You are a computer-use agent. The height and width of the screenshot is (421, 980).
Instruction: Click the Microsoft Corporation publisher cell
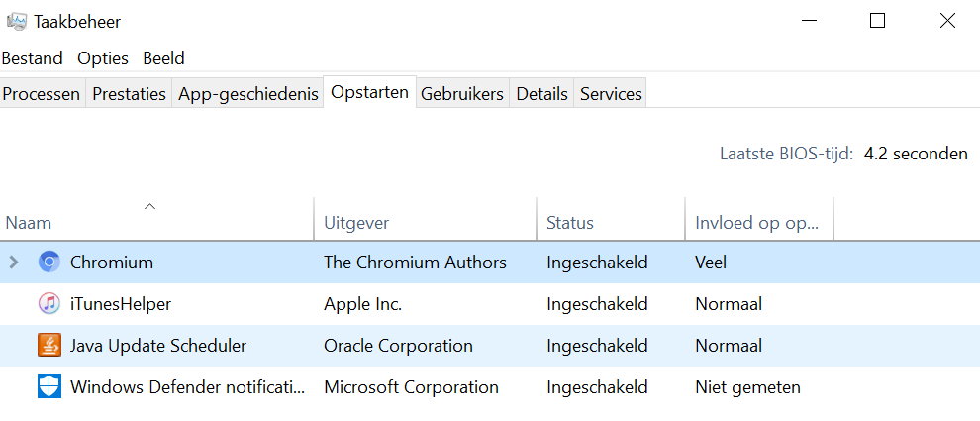[411, 387]
